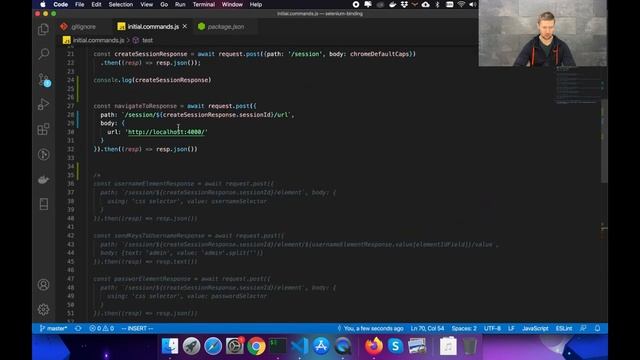
Task: Click the Dropbox icon in menu bar
Action: pos(404,4)
